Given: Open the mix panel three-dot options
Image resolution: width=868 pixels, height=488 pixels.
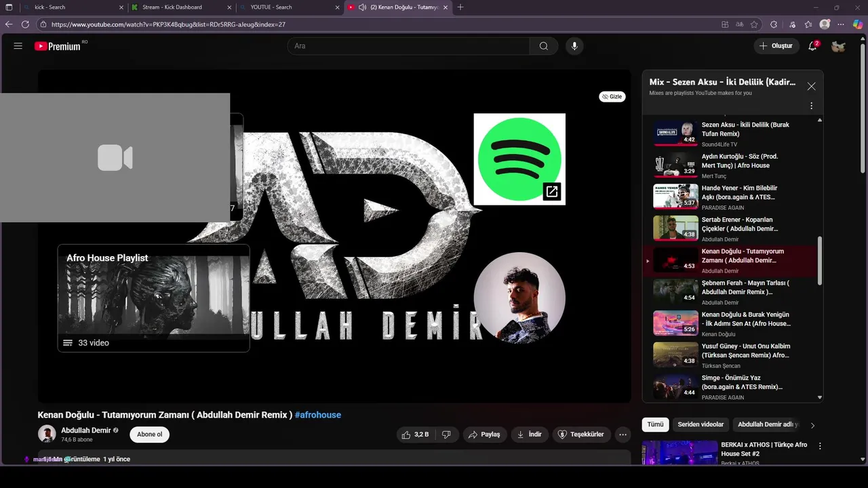Looking at the screenshot, I should [811, 106].
